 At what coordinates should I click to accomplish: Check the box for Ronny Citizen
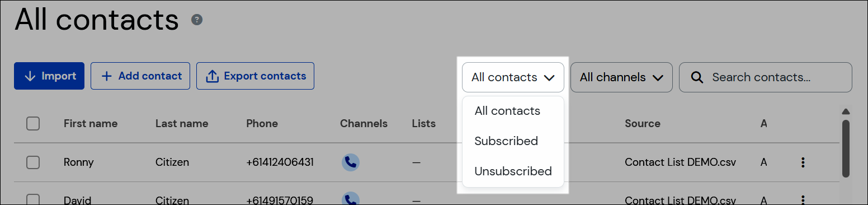tap(33, 162)
